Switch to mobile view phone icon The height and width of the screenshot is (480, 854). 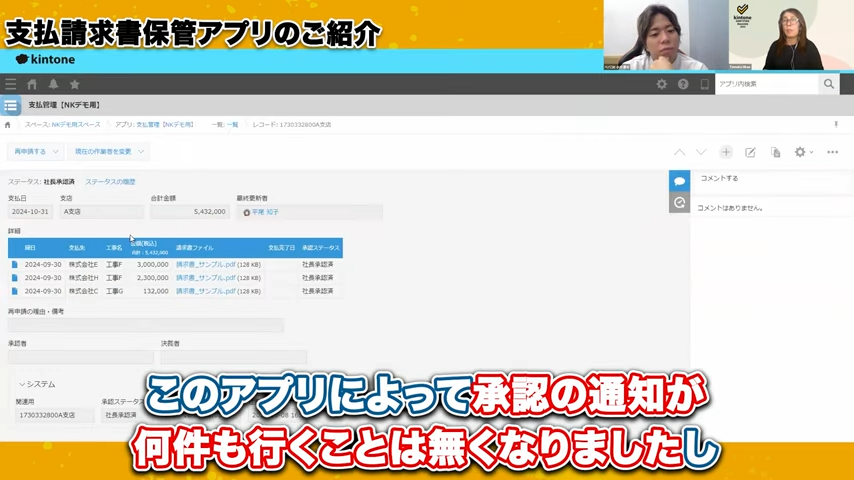point(704,84)
